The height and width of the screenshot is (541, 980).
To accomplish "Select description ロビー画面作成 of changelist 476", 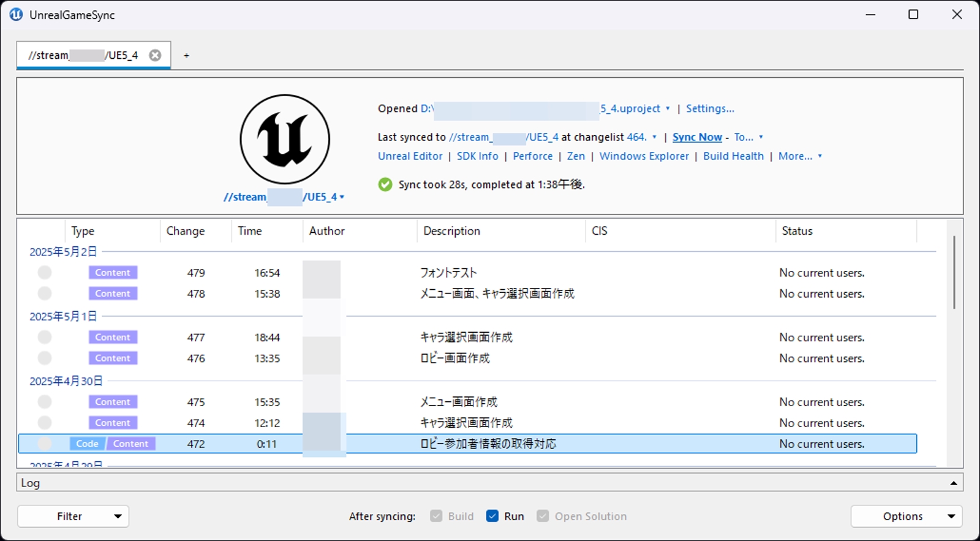I will point(455,358).
